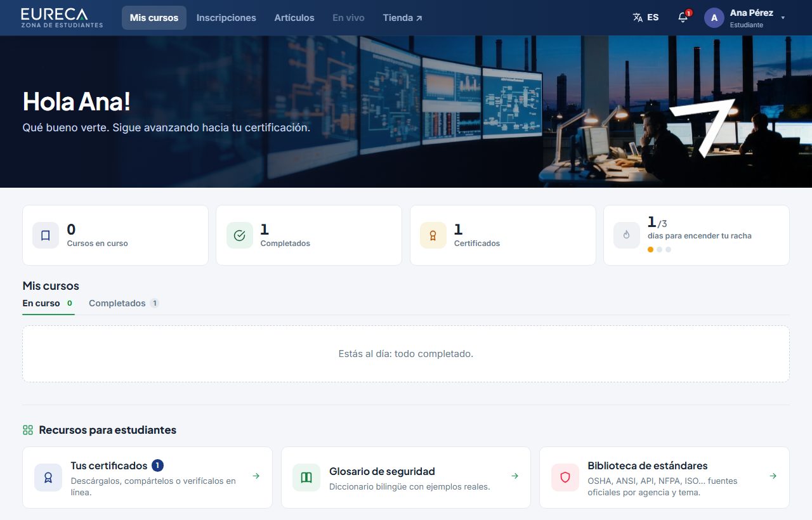Click the 'Estudiante' role label
Image resolution: width=812 pixels, height=520 pixels.
747,25
